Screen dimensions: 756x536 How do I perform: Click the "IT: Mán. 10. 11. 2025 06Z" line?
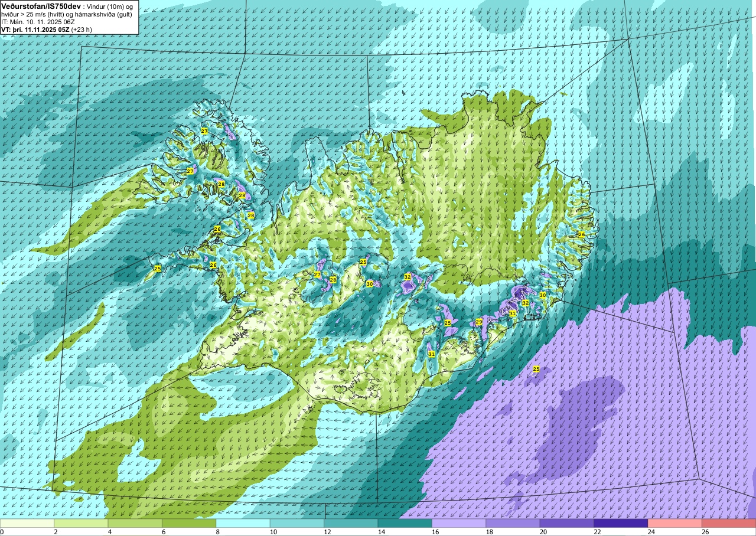coord(38,21)
